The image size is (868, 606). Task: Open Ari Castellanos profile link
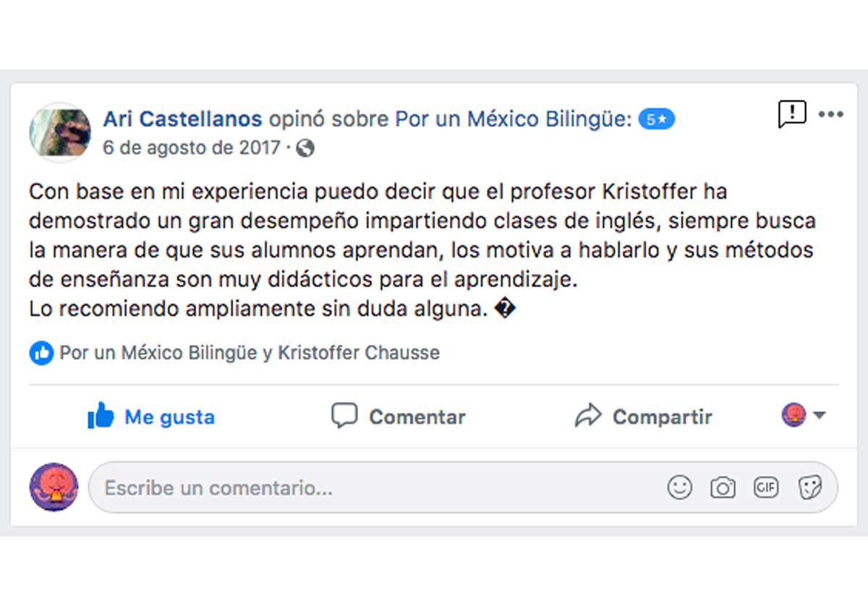pos(182,119)
